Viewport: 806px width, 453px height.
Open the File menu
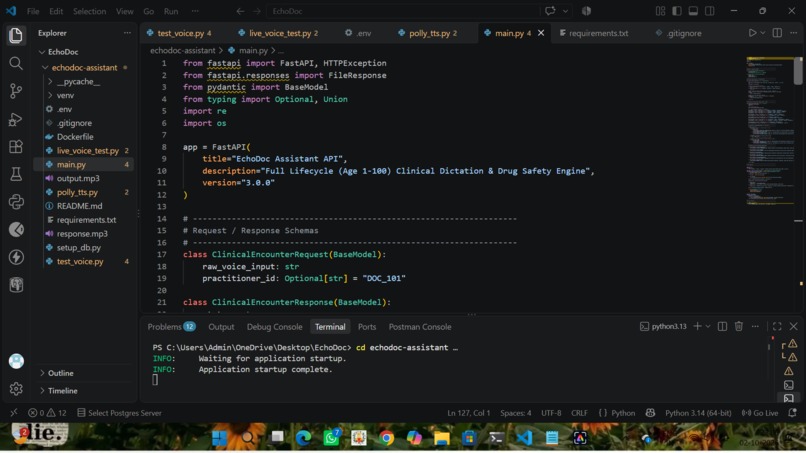tap(33, 11)
